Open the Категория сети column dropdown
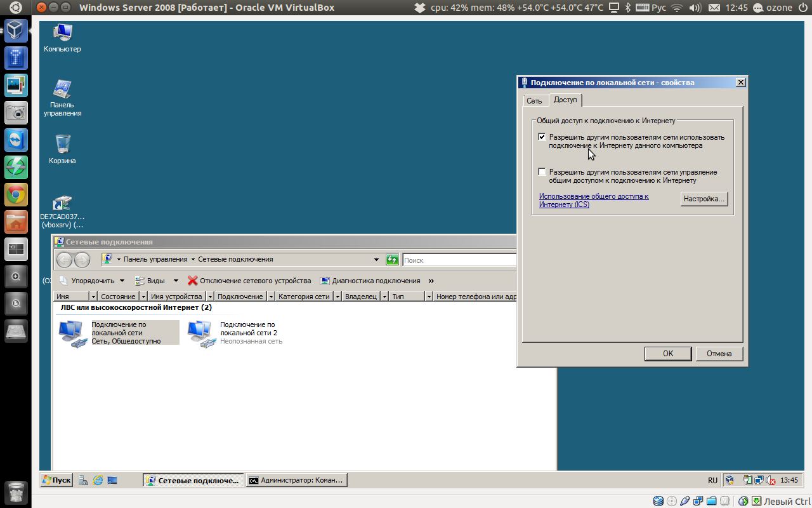Image resolution: width=812 pixels, height=508 pixels. 337,297
